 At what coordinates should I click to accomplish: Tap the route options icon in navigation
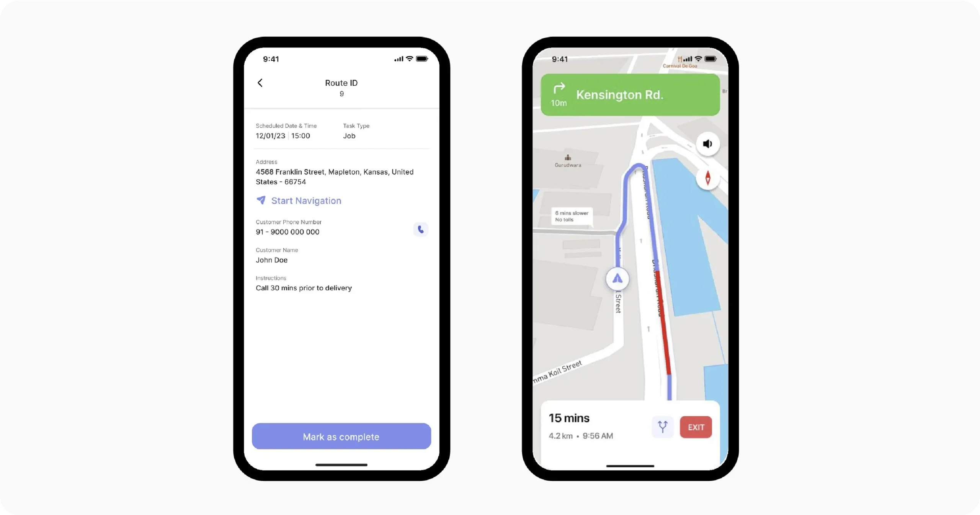[x=662, y=426]
